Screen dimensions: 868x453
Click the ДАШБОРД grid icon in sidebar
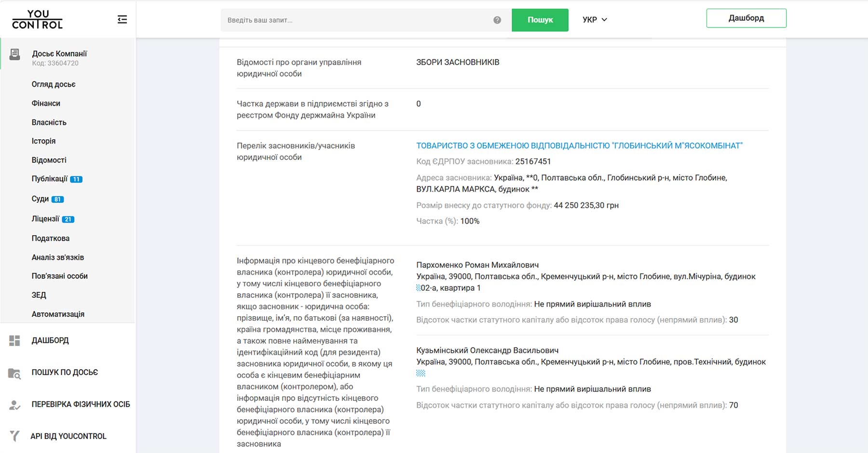14,341
